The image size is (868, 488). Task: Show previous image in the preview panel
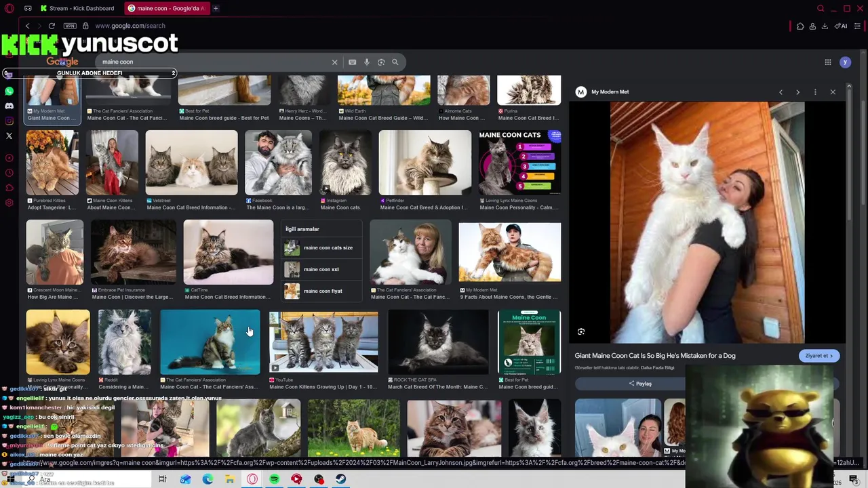click(x=781, y=91)
